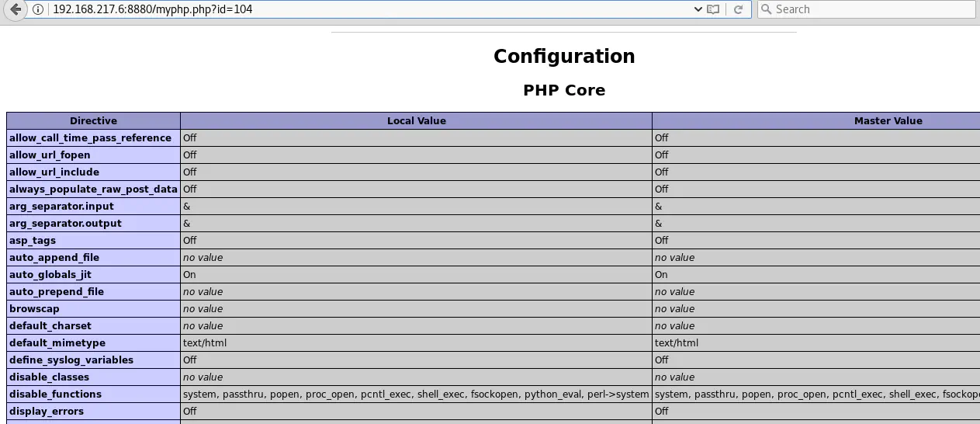Viewport: 980px width, 424px height.
Task: Select the display_errors directive
Action: (93, 411)
